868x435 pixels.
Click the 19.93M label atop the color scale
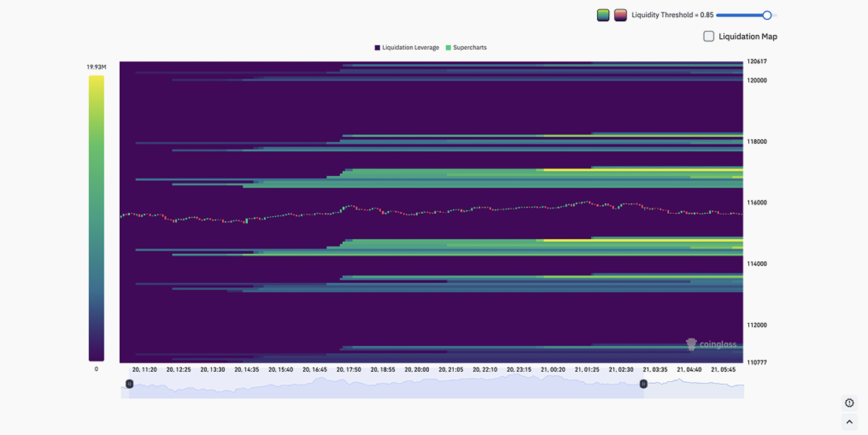pyautogui.click(x=97, y=67)
